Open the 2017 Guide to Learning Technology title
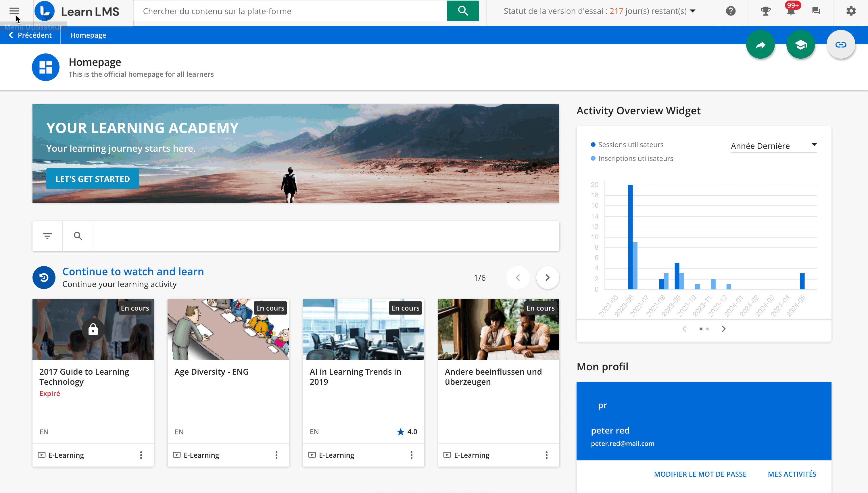 pyautogui.click(x=84, y=377)
